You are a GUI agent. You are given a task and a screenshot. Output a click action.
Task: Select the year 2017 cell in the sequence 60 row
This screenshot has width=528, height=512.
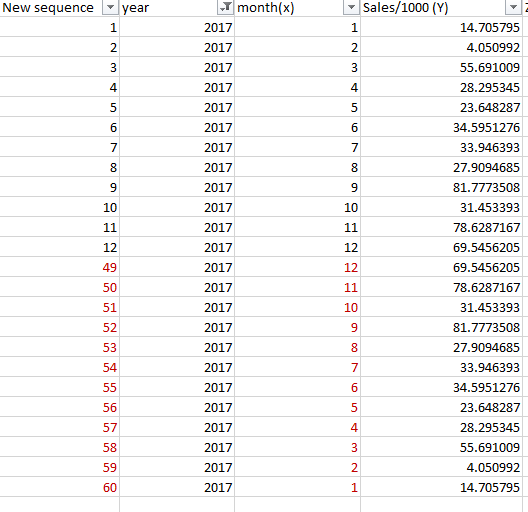[177, 487]
